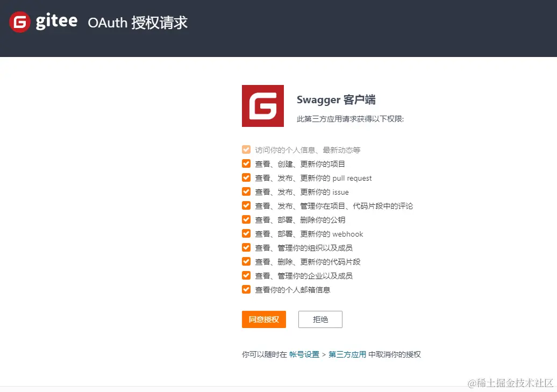The height and width of the screenshot is (392, 557).
Task: Uncheck the 管理你的企业以及成员 checkbox
Action: point(246,275)
